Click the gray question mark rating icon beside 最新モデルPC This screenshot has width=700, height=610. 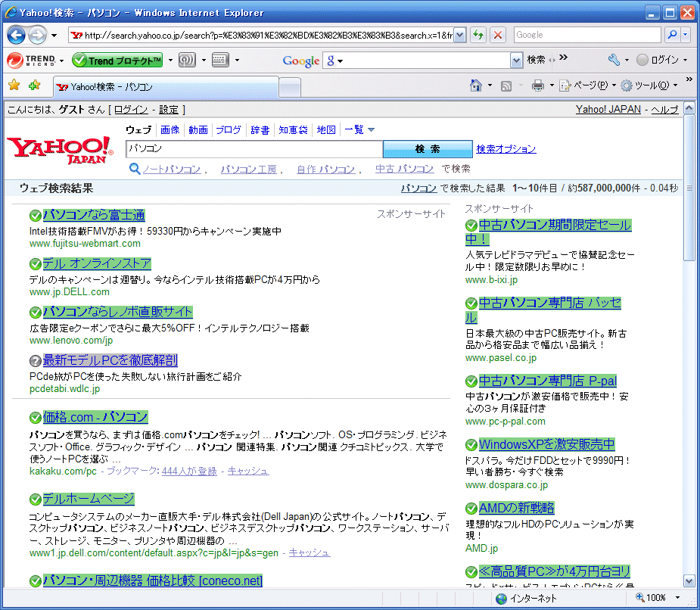pyautogui.click(x=36, y=360)
